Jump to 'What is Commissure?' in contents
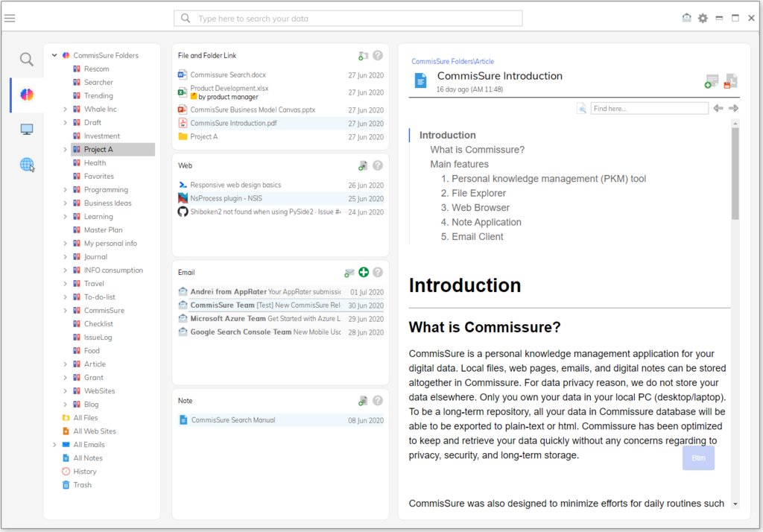This screenshot has width=763, height=532. coord(478,150)
